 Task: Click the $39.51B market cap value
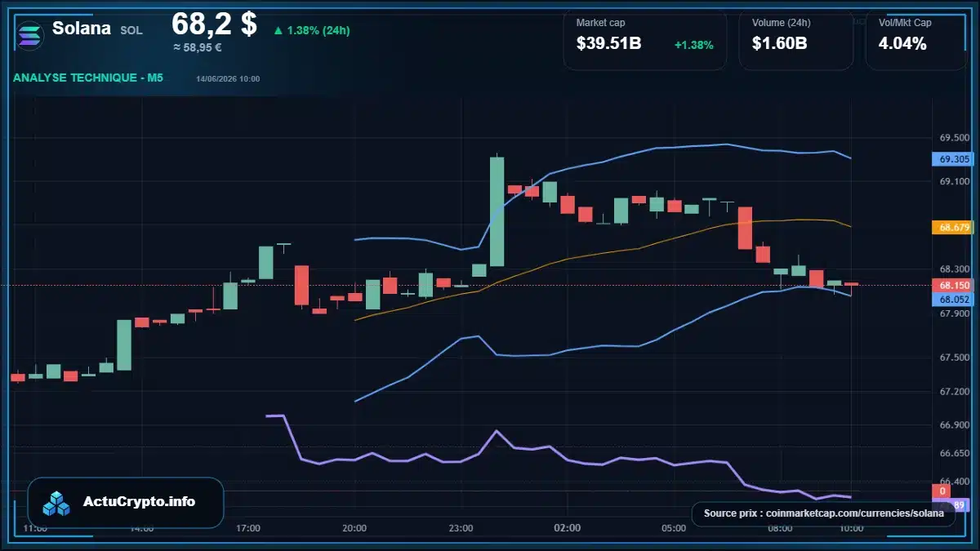(x=608, y=44)
